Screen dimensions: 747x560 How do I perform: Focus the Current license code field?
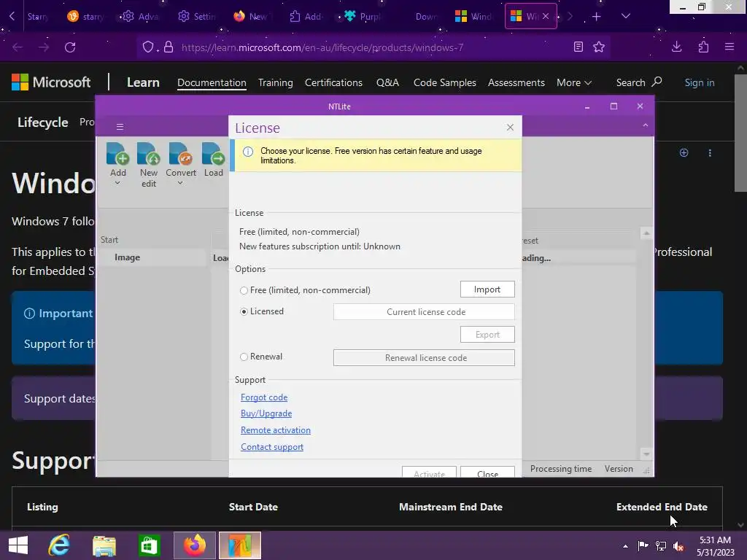point(424,312)
